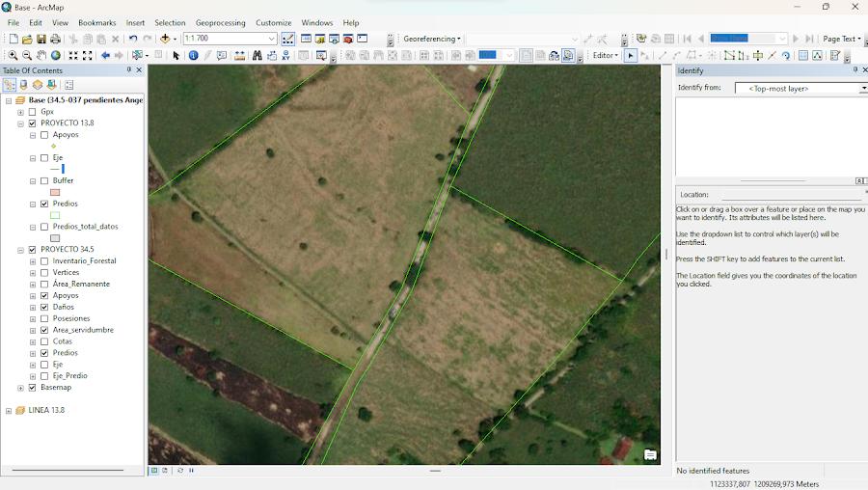Uncheck the Area_servidumbre layer

[44, 330]
